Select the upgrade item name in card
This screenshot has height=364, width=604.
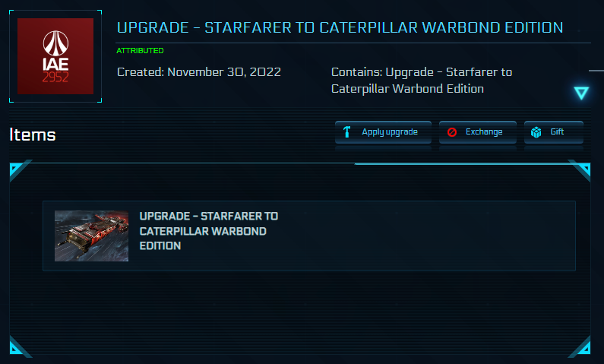pos(209,231)
